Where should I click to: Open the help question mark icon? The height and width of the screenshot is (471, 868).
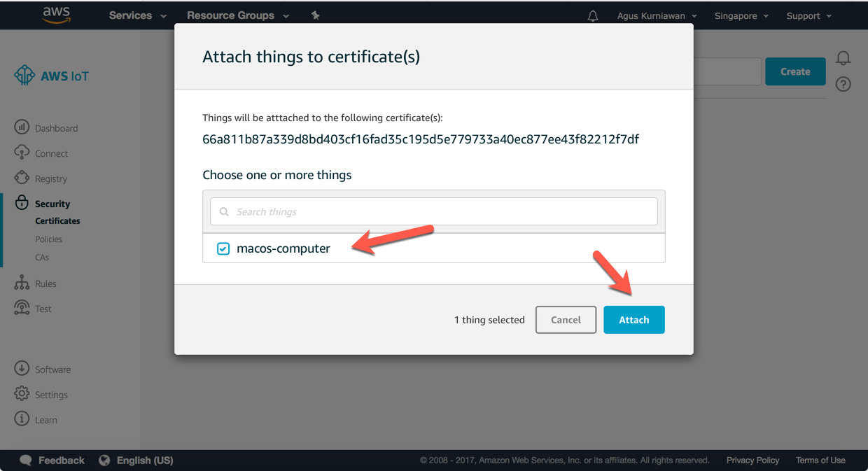(843, 85)
